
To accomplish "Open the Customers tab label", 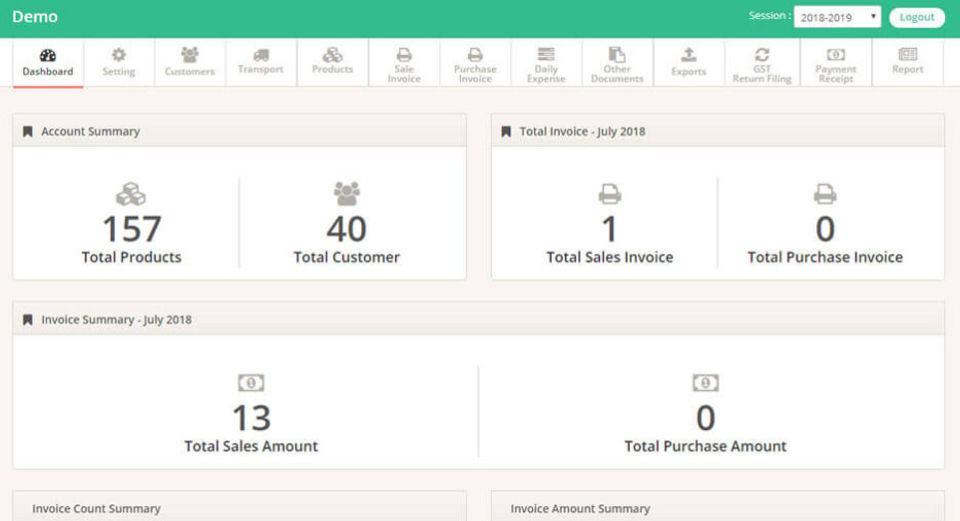I will tap(190, 72).
